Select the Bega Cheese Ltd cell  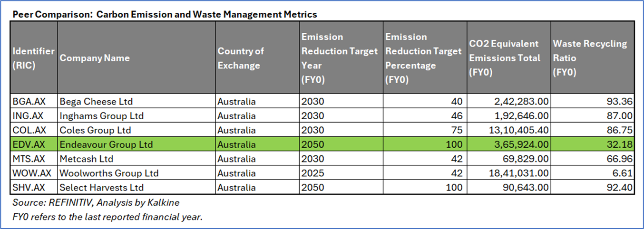[137, 101]
